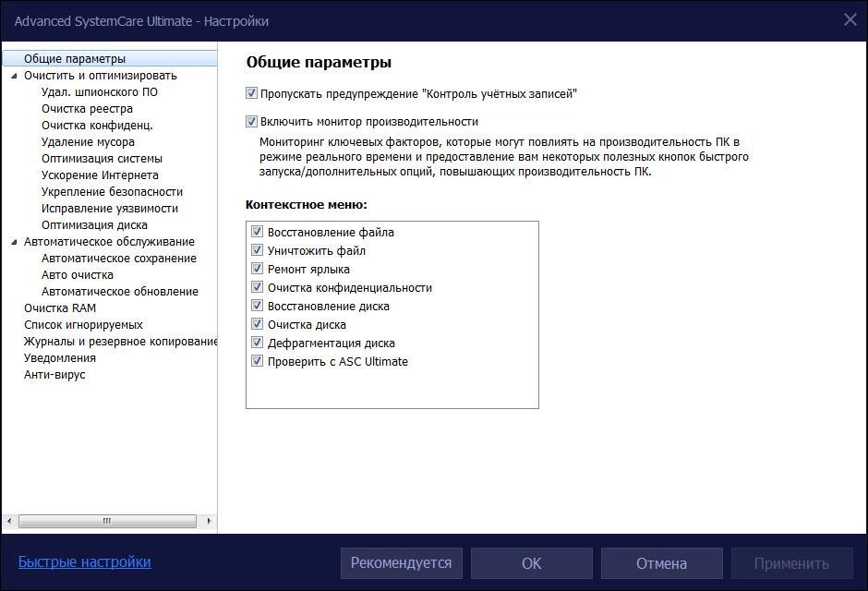Image resolution: width=868 pixels, height=591 pixels.
Task: Click the 'Быстрые настройки' link
Action: [x=84, y=561]
